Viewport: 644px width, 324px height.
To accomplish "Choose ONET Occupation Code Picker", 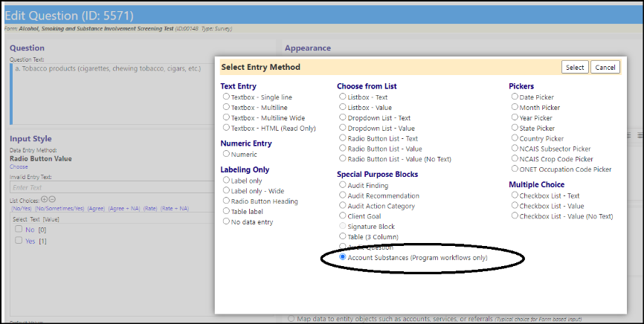I will pyautogui.click(x=515, y=169).
